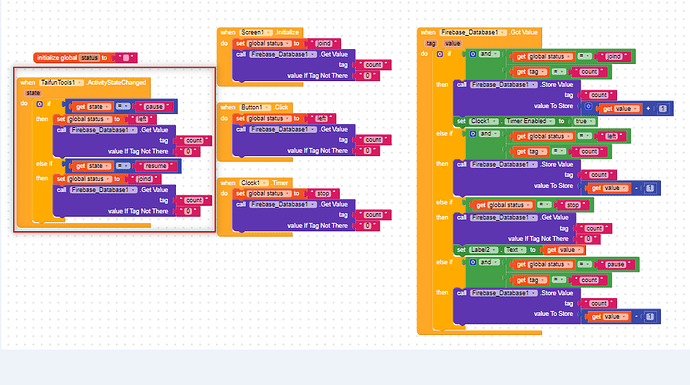
Task: Open the 'true' boolean dropdown on Timer Enabled block
Action: tap(584, 121)
